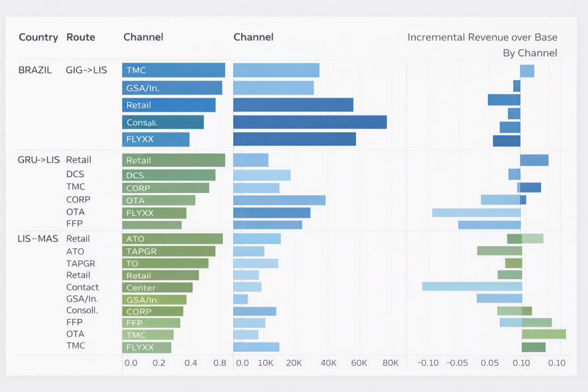Click the 80K axis tick label

(390, 363)
